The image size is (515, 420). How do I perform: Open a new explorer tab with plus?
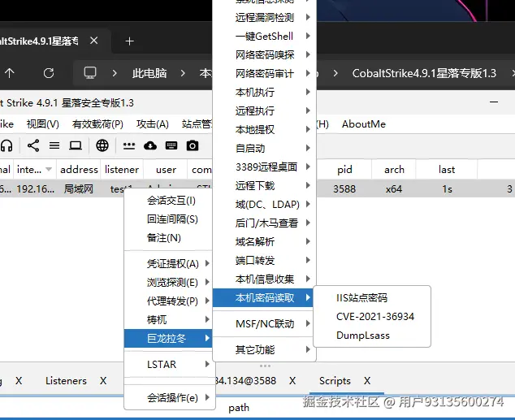click(130, 41)
